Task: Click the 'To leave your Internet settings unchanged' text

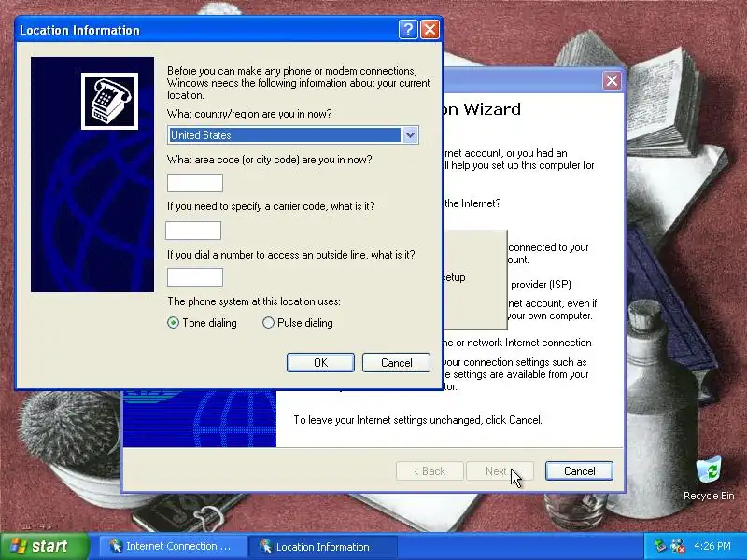Action: (417, 420)
